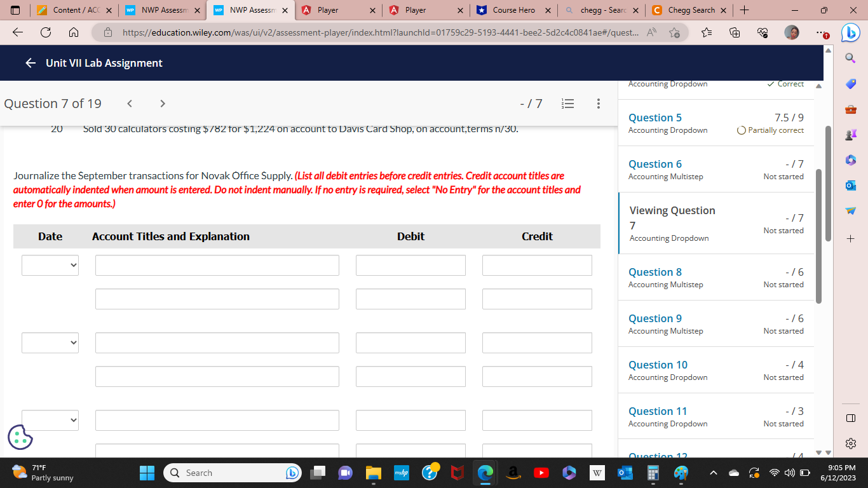Open the Games chess icon in the Edge sidebar
This screenshot has width=868, height=488.
tap(851, 135)
